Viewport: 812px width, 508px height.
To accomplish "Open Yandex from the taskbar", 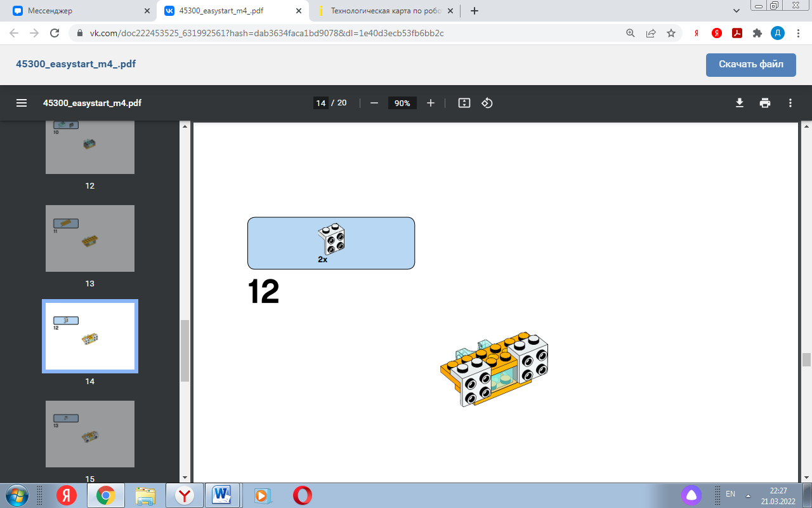I will coord(67,495).
